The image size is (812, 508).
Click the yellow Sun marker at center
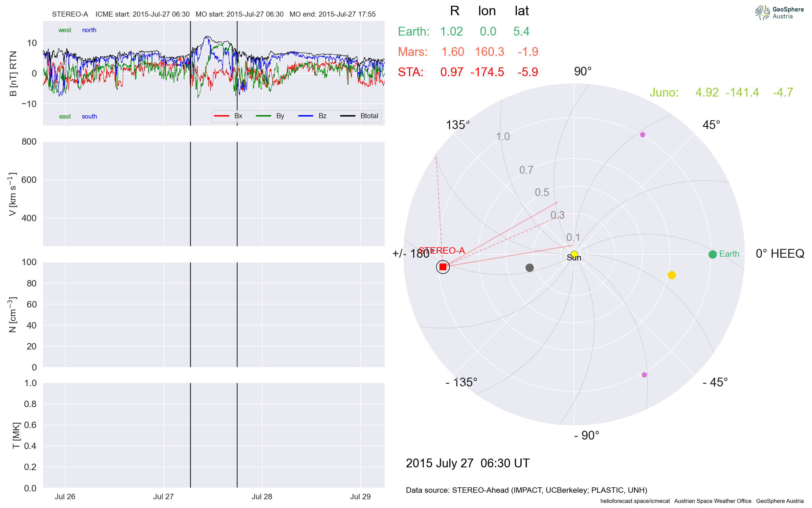(574, 254)
